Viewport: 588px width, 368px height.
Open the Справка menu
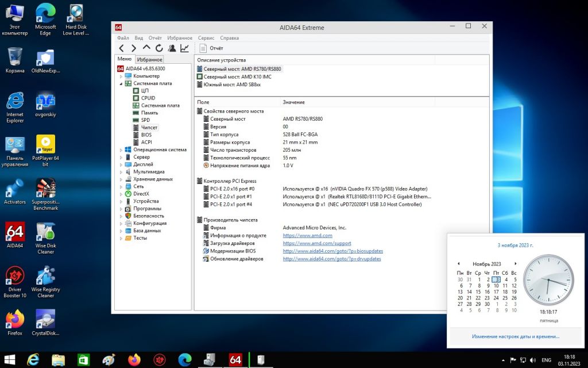coord(229,38)
